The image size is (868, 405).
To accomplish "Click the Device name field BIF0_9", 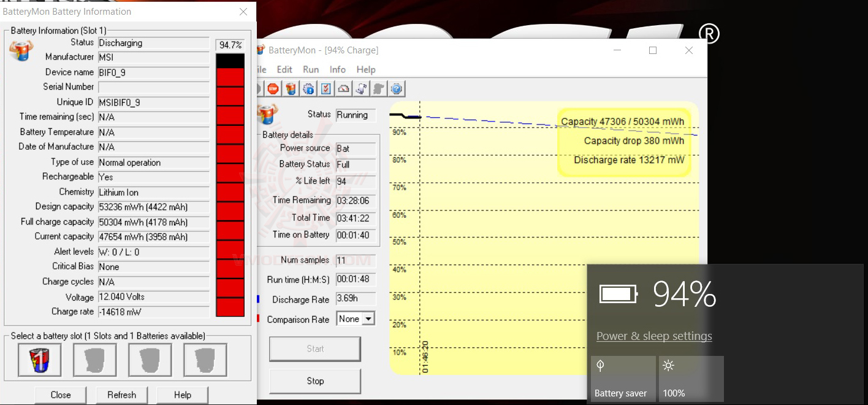I will tap(154, 72).
